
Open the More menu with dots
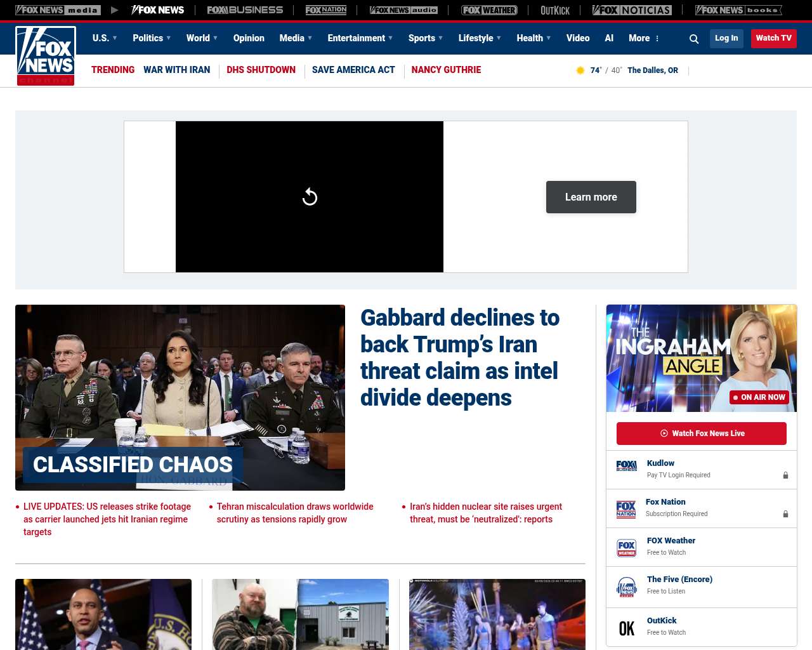[x=644, y=38]
